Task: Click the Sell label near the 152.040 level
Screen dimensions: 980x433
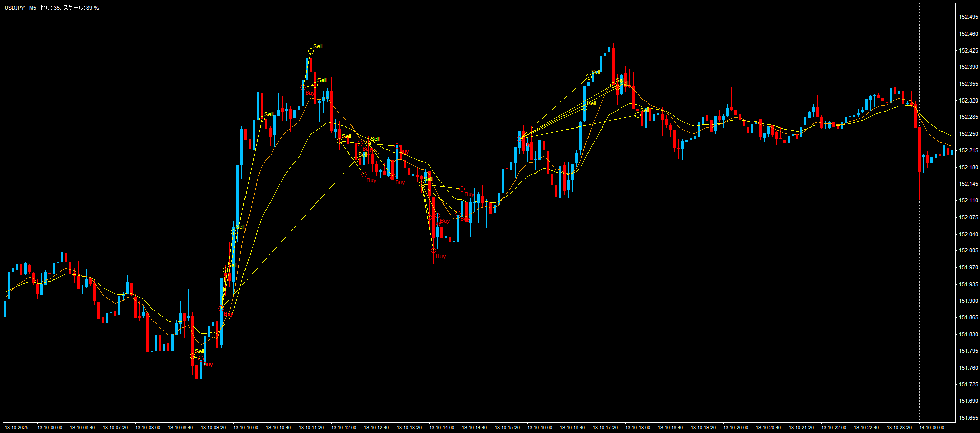Action: 240,227
